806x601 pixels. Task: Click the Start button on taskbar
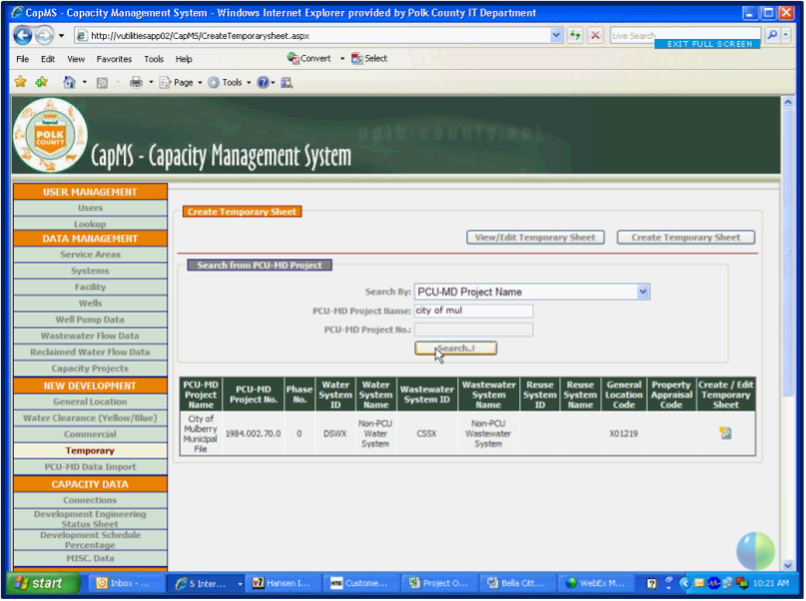[39, 583]
